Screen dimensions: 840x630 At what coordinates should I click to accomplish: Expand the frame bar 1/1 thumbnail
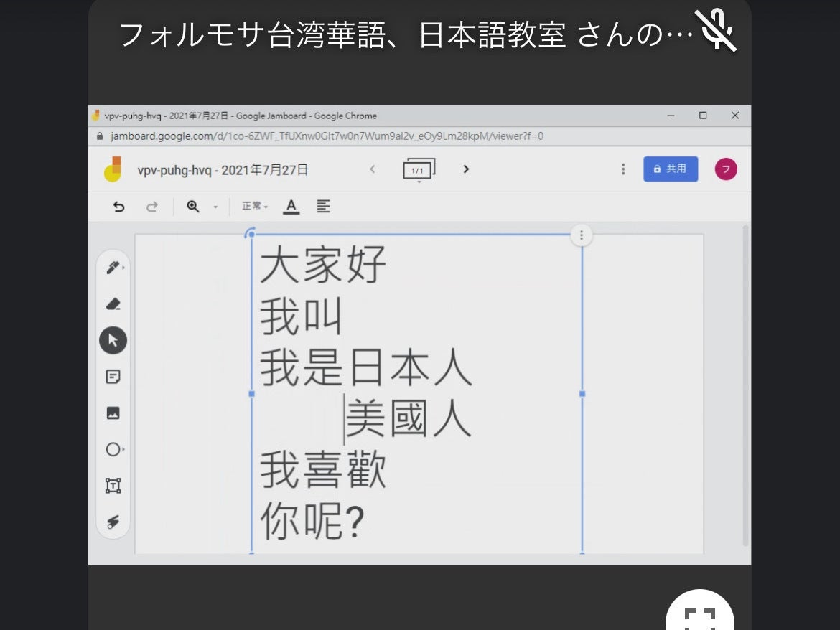419,170
